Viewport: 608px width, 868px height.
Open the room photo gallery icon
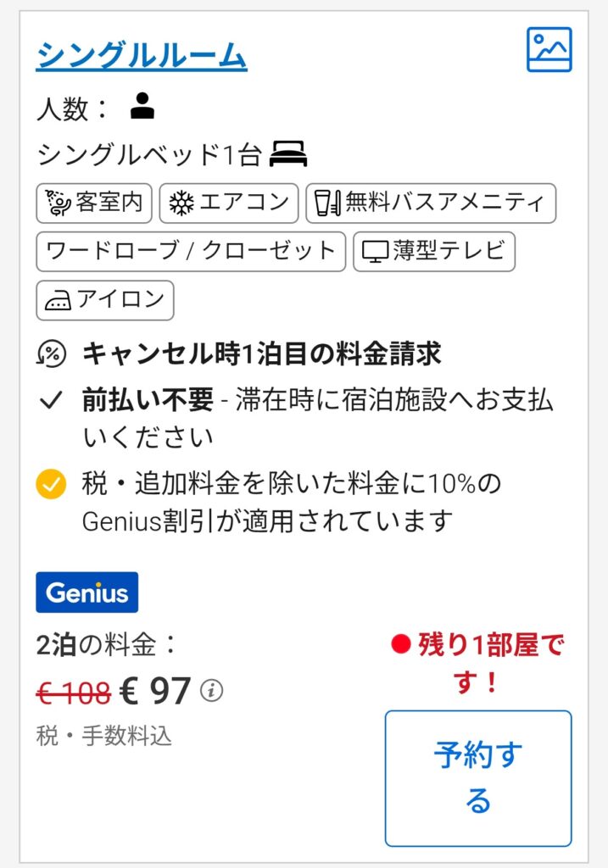coord(549,49)
